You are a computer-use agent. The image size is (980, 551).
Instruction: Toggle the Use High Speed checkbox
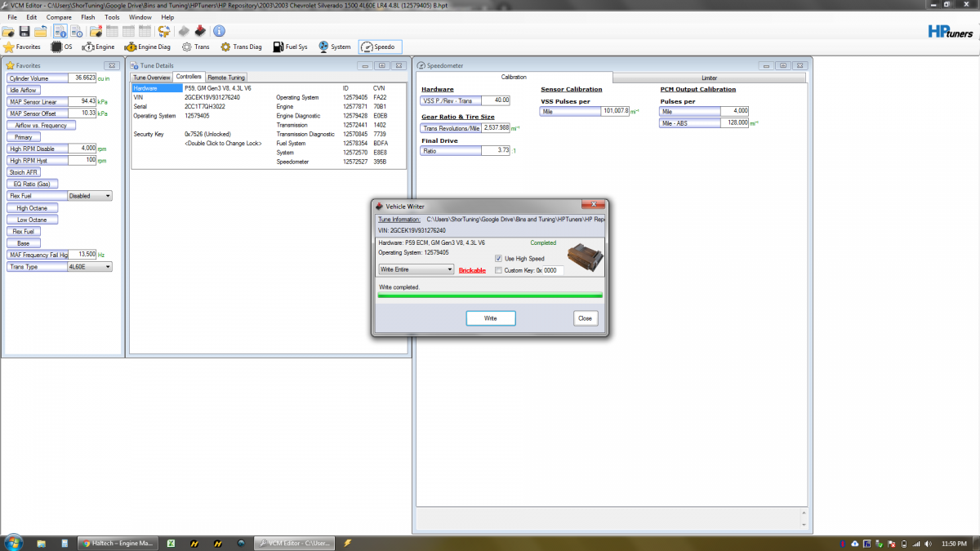click(498, 259)
